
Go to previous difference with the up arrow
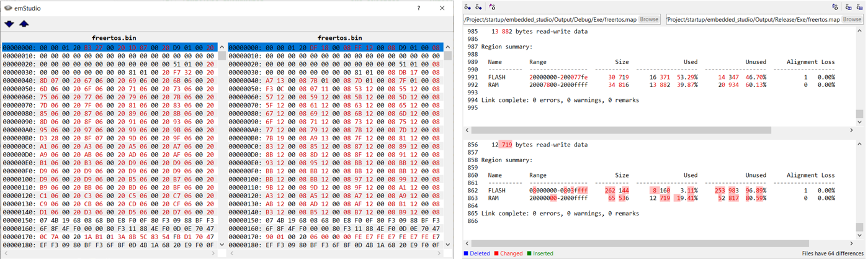click(x=24, y=24)
